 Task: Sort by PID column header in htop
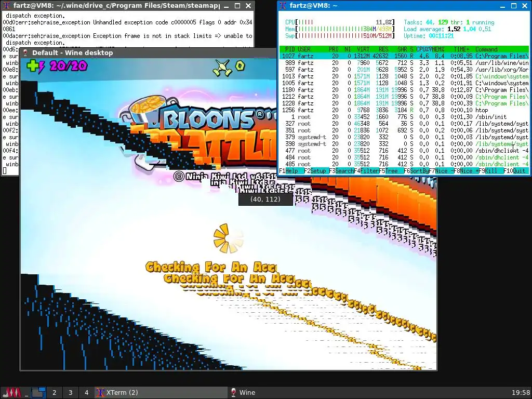[x=290, y=49]
